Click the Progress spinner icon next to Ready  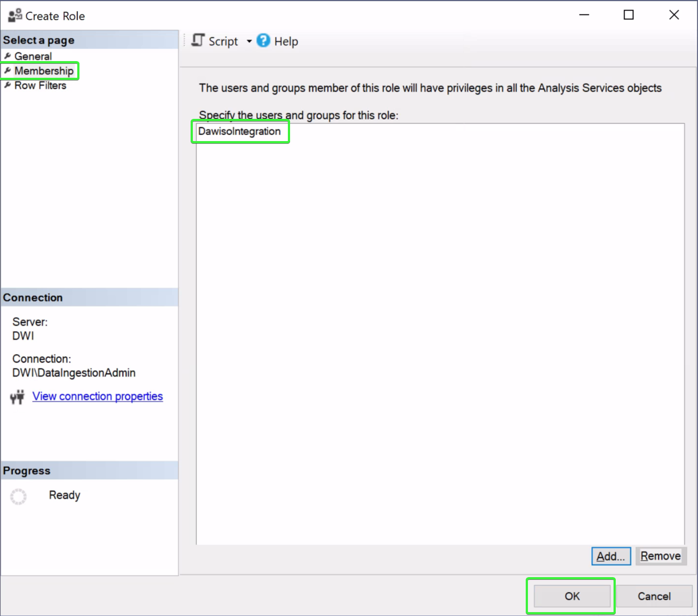[x=18, y=496]
